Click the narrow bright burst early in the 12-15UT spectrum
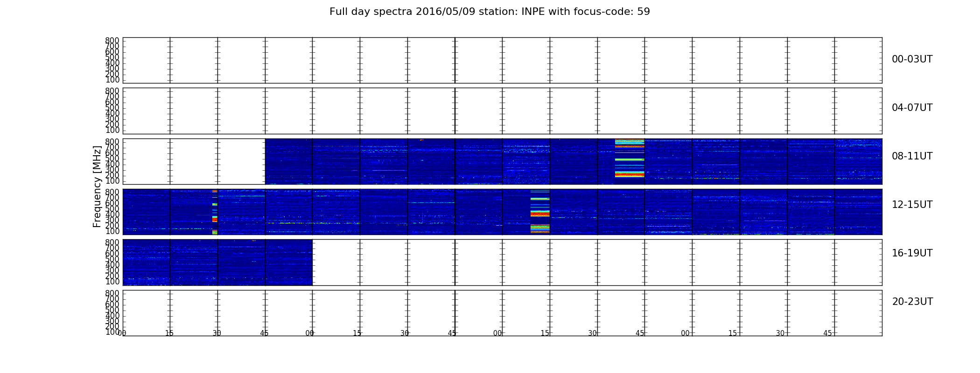The width and height of the screenshot is (980, 373). click(x=215, y=212)
